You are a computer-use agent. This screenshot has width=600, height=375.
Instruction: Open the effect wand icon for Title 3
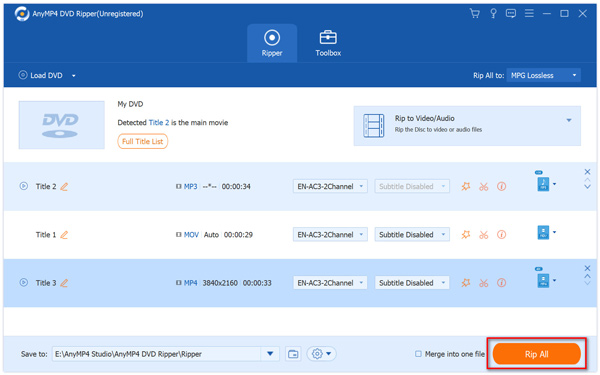466,283
